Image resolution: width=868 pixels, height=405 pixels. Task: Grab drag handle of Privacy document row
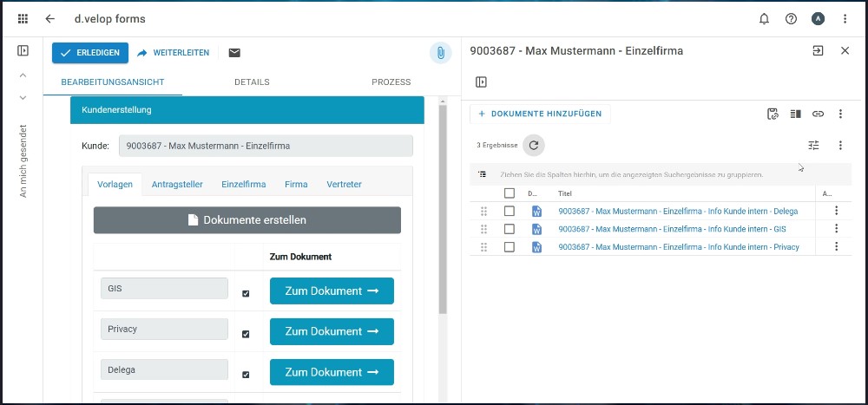[x=483, y=247]
